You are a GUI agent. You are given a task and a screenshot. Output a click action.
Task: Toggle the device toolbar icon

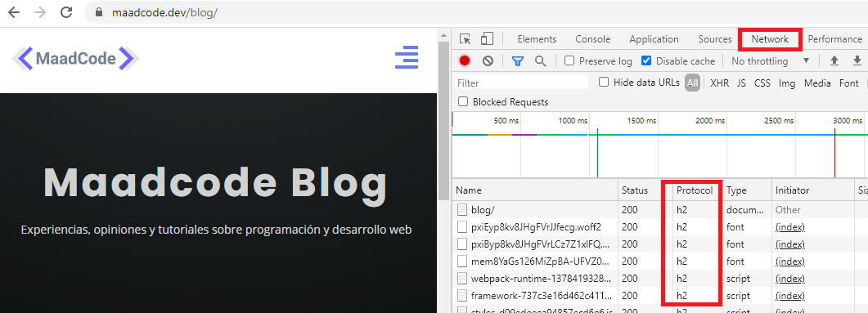(487, 38)
